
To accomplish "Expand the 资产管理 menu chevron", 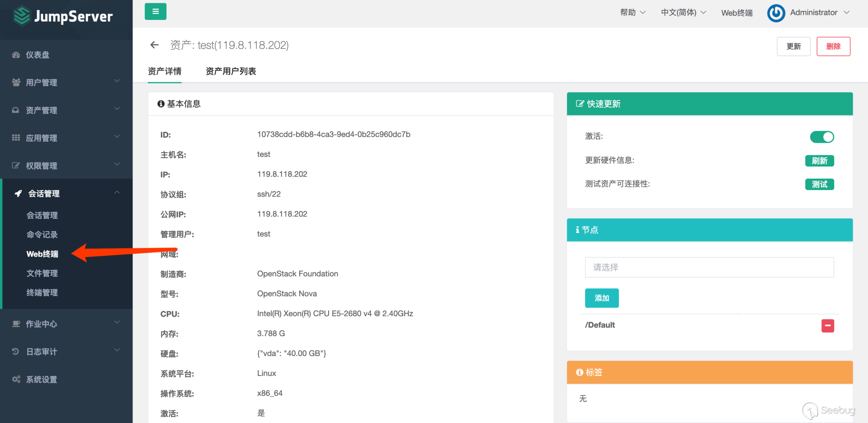I will [117, 109].
